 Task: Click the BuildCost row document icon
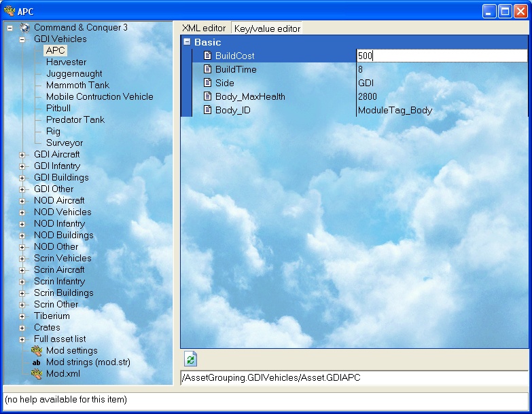(x=208, y=56)
